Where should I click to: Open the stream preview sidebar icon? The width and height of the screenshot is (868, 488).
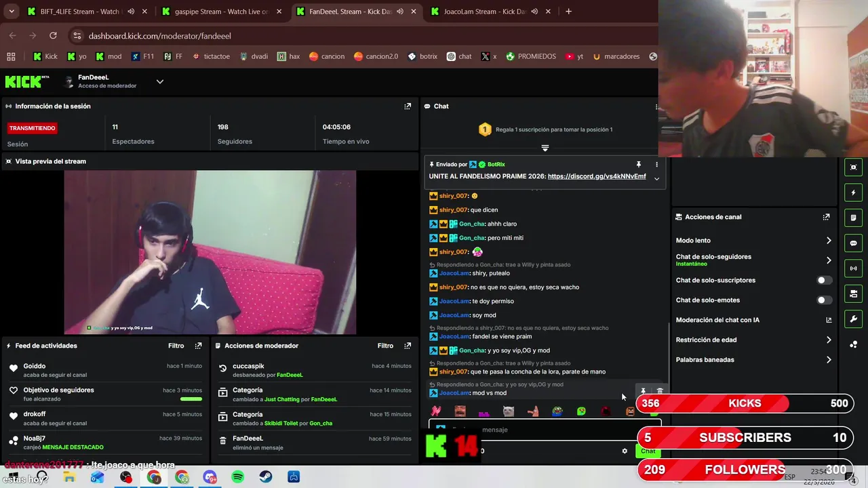coord(853,167)
